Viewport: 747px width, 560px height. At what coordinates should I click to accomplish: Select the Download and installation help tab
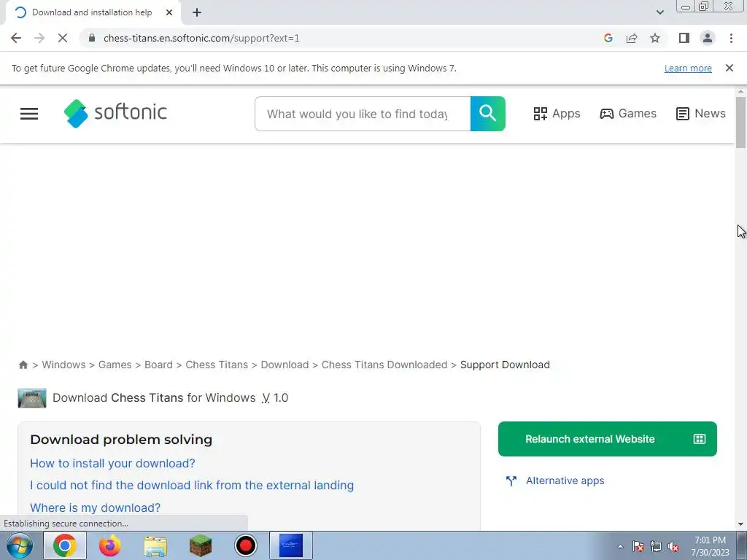pos(93,12)
